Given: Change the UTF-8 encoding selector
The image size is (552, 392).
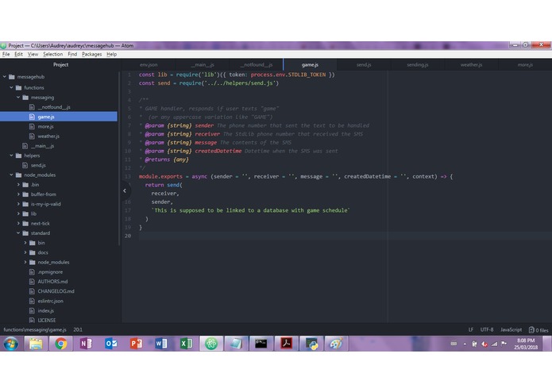Looking at the screenshot, I should [487, 330].
